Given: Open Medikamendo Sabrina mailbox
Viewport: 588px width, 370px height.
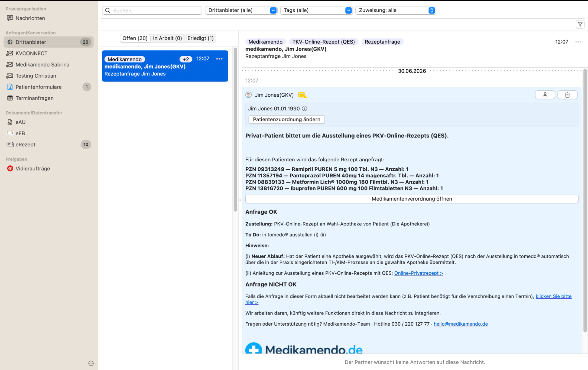Looking at the screenshot, I should (x=48, y=64).
